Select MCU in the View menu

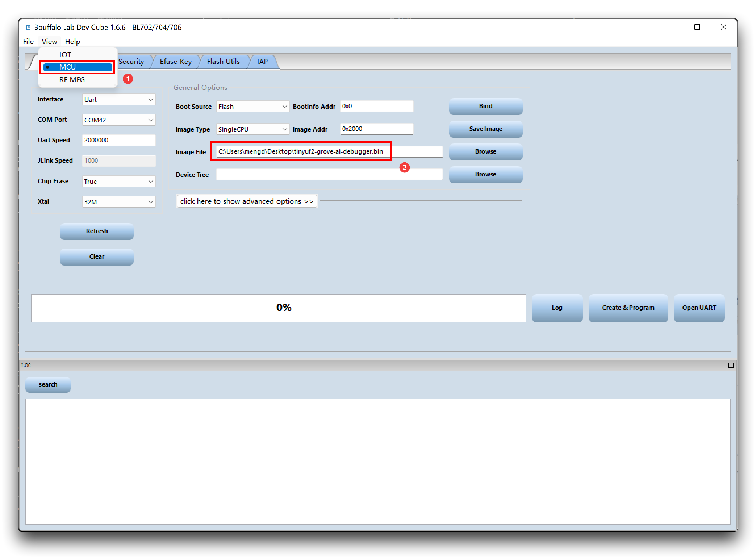(x=78, y=67)
